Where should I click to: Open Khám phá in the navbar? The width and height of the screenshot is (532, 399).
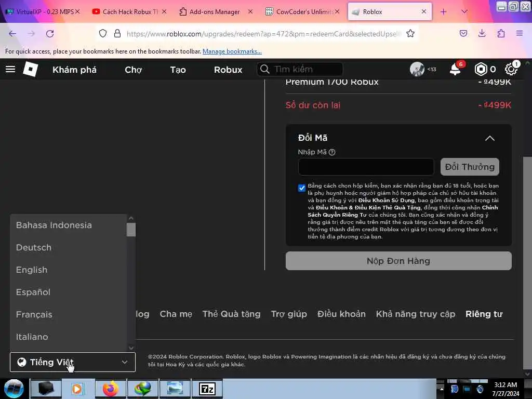click(74, 70)
